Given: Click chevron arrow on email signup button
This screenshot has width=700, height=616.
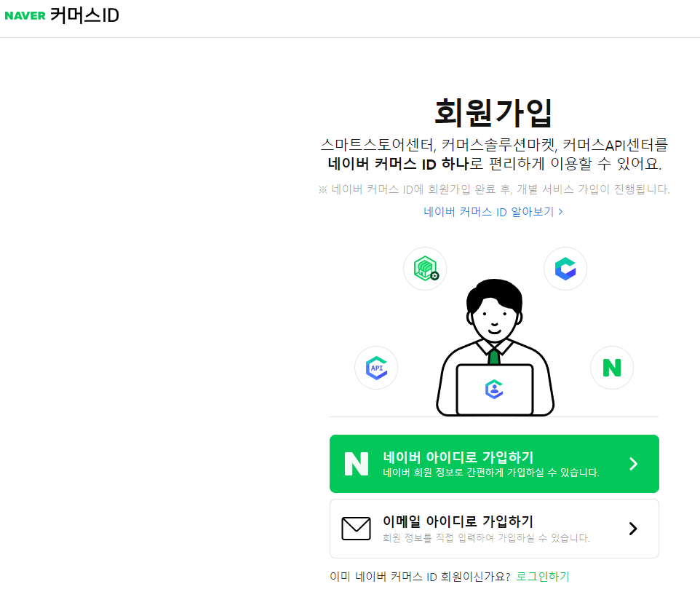Looking at the screenshot, I should [633, 529].
